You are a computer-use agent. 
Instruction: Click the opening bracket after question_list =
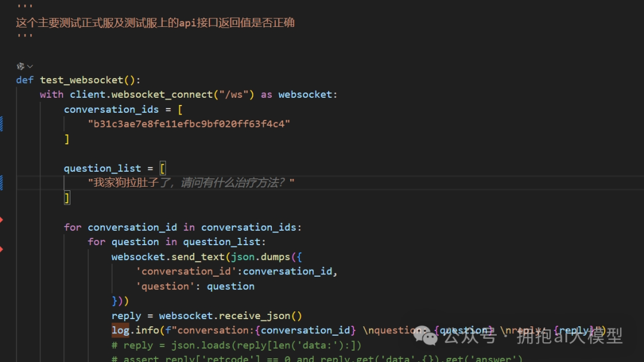coord(163,168)
